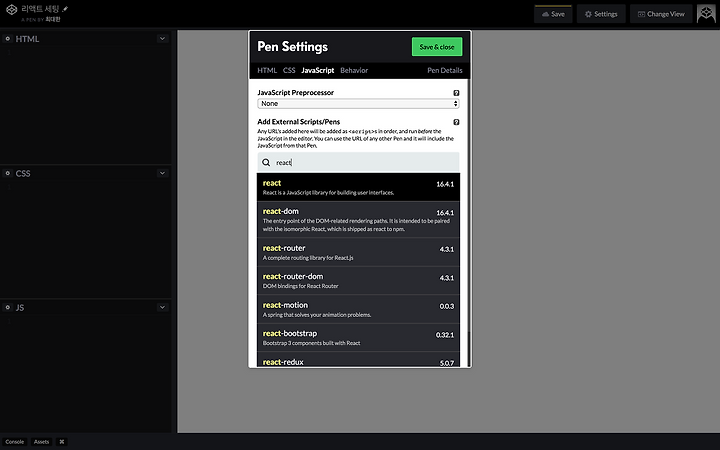Select react-bootstrap search result
The image size is (720, 450).
tap(358, 338)
